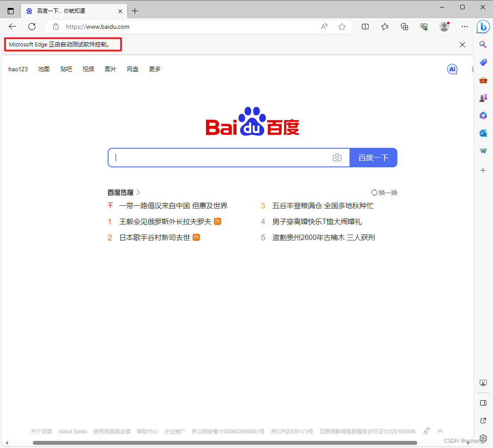Open sidebar games chess icon
493x448 pixels.
(x=483, y=98)
